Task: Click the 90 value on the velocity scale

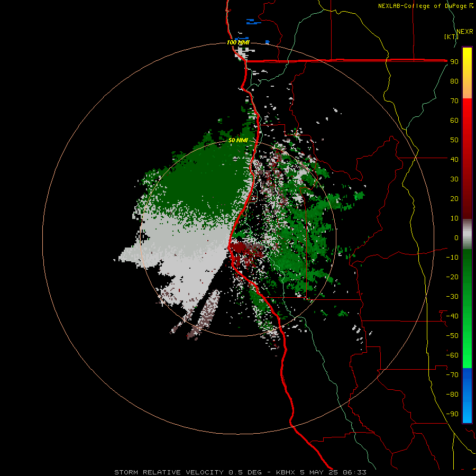Action: coord(454,62)
